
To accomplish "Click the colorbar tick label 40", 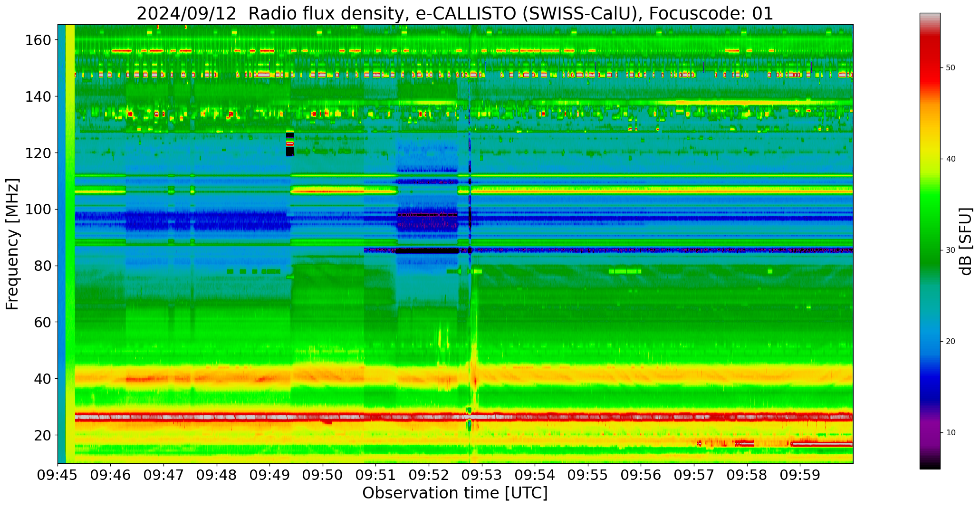I will [x=951, y=159].
